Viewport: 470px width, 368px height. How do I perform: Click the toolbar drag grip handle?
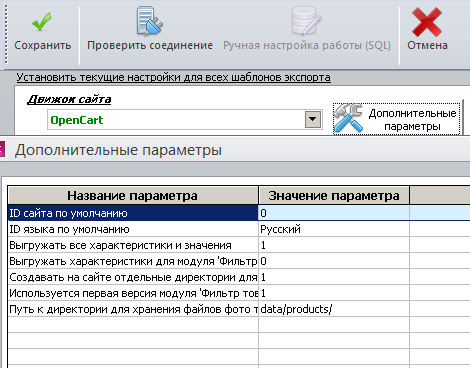click(6, 33)
